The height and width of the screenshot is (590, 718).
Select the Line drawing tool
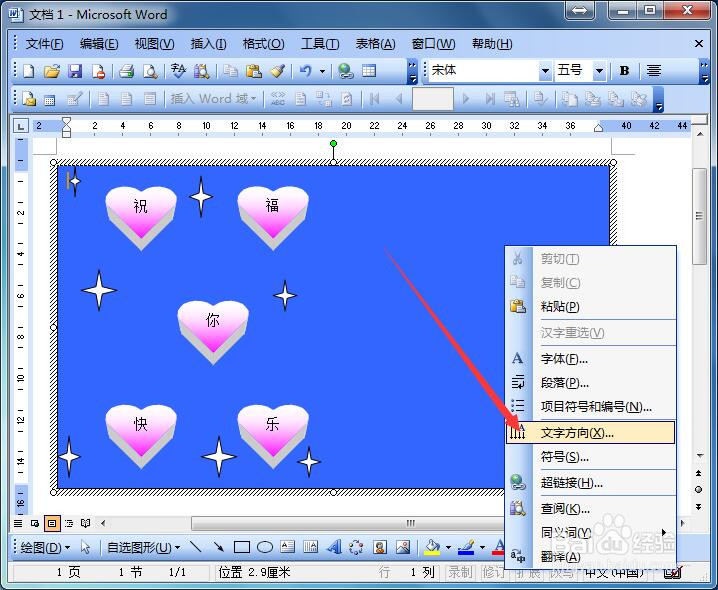tap(196, 546)
